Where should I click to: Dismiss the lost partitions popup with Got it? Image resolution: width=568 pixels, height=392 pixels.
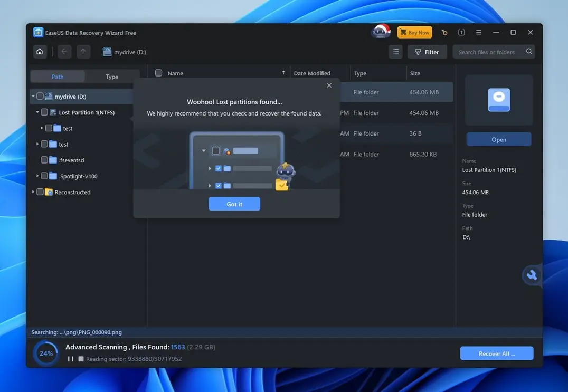pyautogui.click(x=234, y=204)
